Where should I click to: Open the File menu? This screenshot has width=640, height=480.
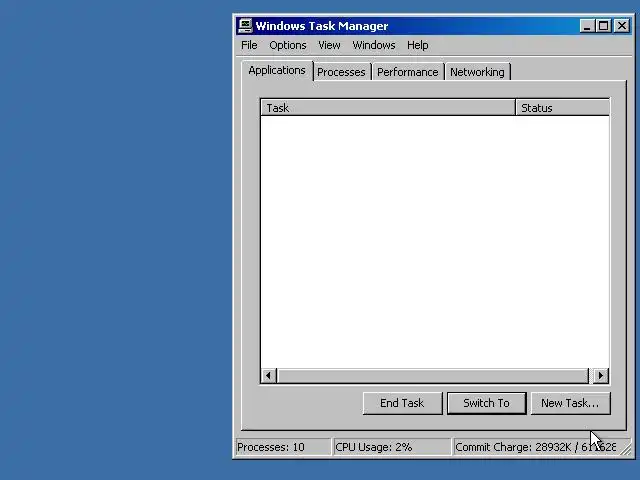(x=249, y=45)
